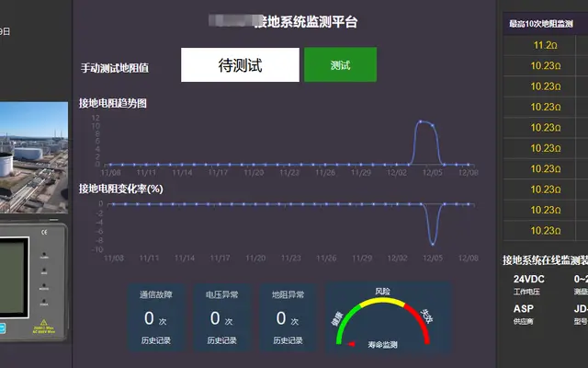Click the 手动测试地阻值 label
This screenshot has height=368, width=588.
[115, 68]
